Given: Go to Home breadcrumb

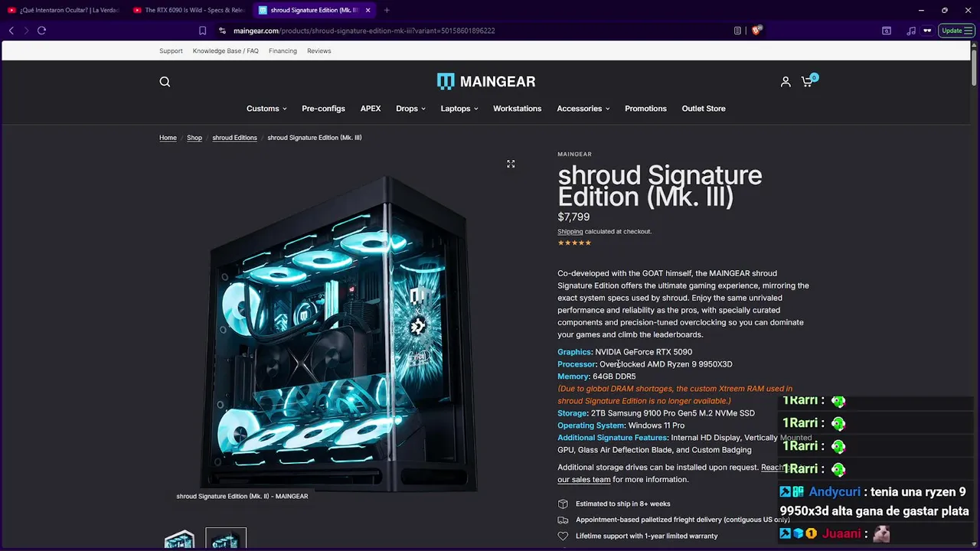Looking at the screenshot, I should pyautogui.click(x=168, y=138).
